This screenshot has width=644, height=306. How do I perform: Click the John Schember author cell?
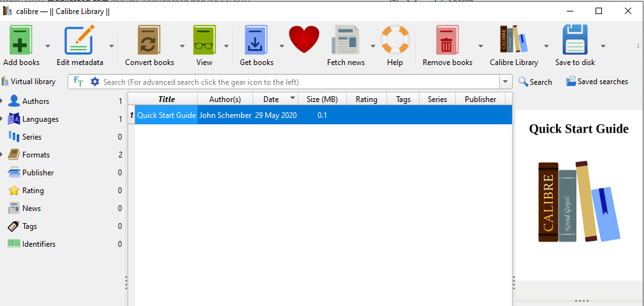click(x=225, y=115)
